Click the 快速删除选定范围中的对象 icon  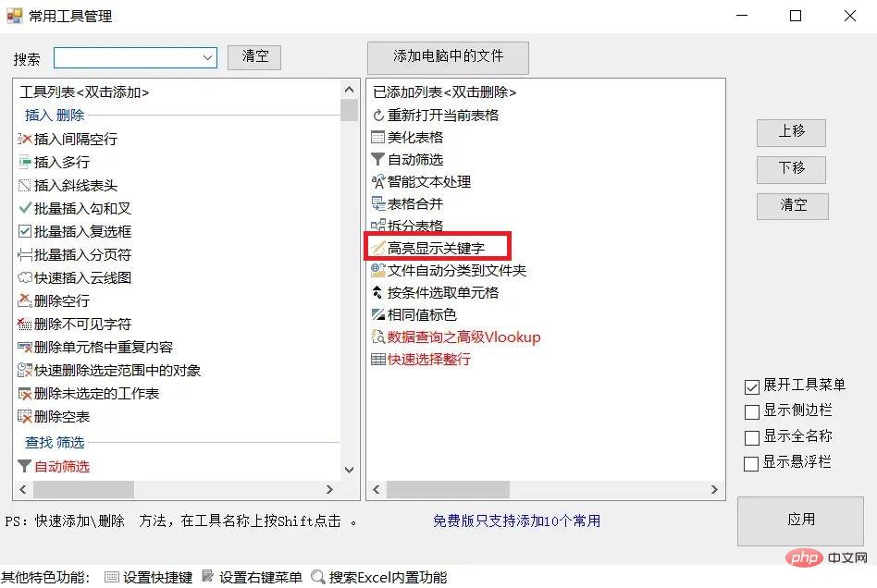25,370
